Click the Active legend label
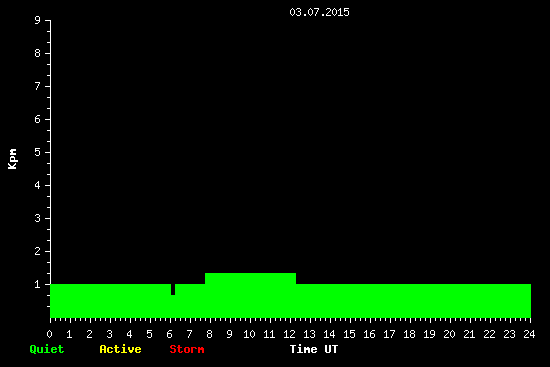Viewport: 550px width, 367px height. (120, 349)
